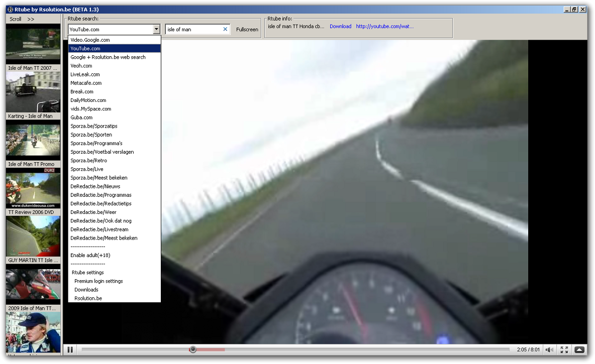Open the youtube.com/wat... URL link
The height and width of the screenshot is (364, 595).
(x=385, y=26)
